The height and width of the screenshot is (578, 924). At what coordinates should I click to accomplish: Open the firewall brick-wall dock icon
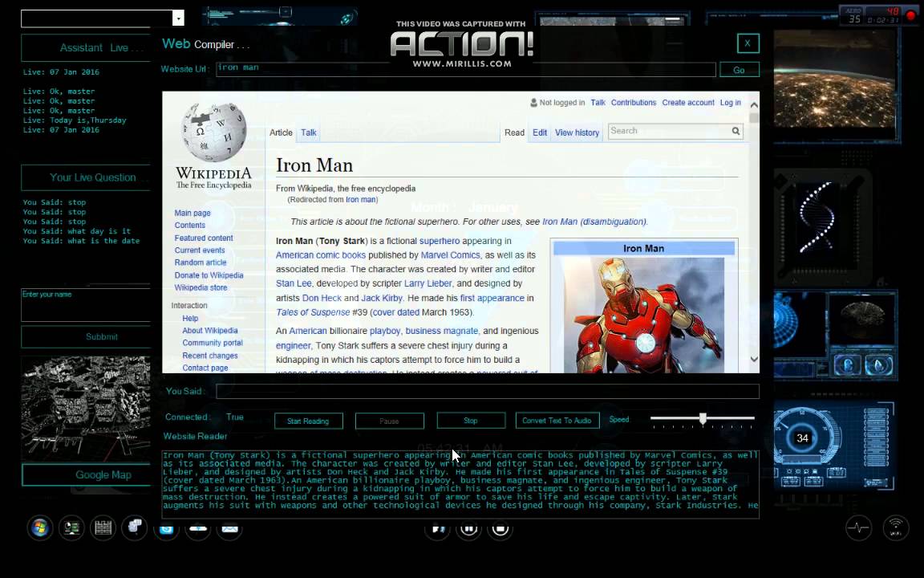[x=103, y=527]
